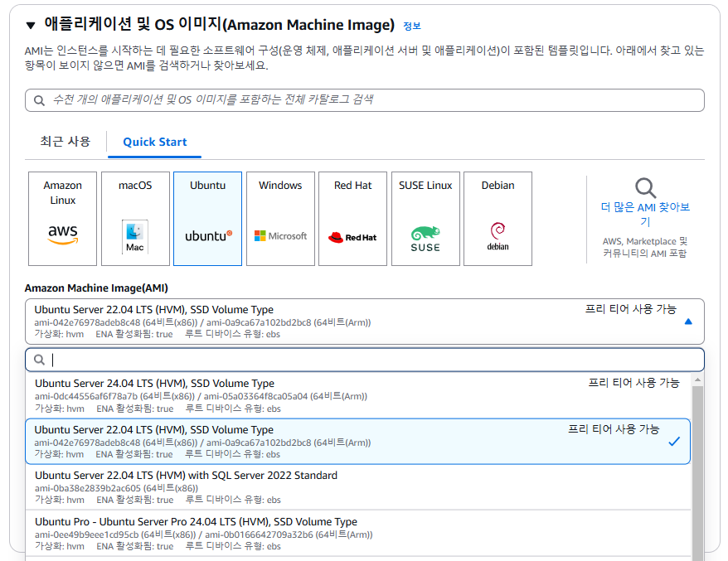Click AWS, Marketplace 및 커뮤니티의 AMI 포함 text
The width and height of the screenshot is (728, 561).
645,247
